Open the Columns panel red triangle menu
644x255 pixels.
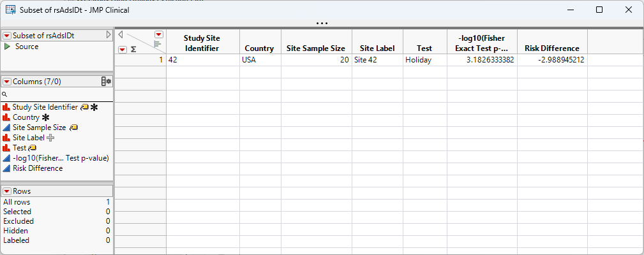pyautogui.click(x=8, y=82)
